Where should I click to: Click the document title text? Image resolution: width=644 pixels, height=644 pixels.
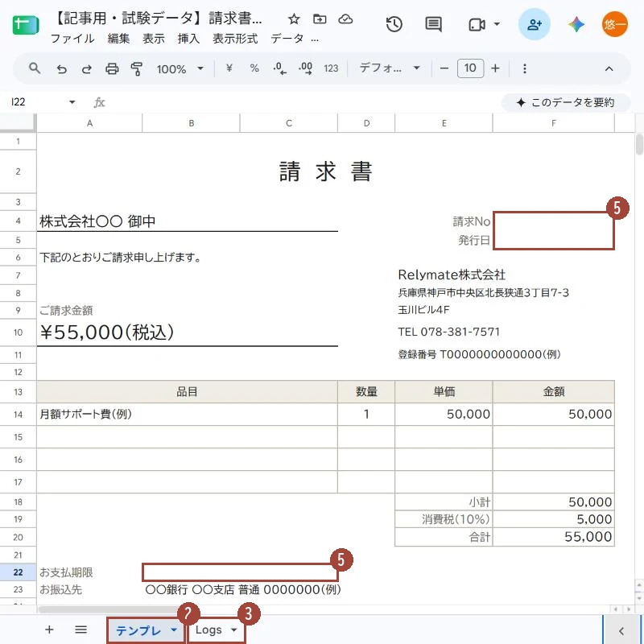[x=158, y=19]
